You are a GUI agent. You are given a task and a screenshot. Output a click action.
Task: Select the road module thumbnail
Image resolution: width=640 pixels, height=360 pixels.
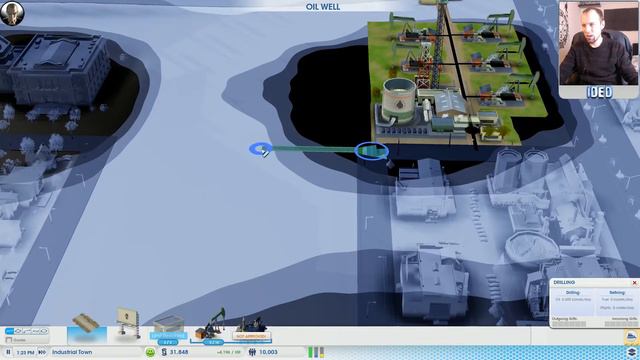click(x=87, y=329)
